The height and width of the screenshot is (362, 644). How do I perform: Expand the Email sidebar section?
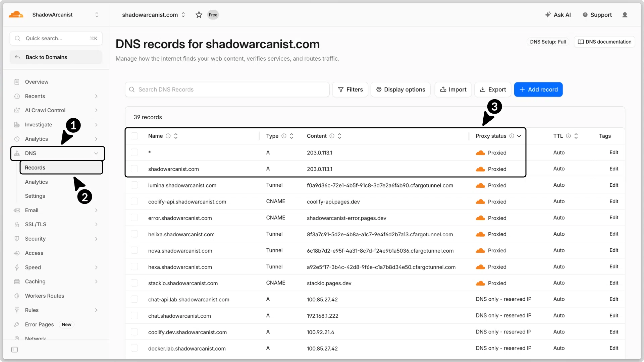coord(96,210)
